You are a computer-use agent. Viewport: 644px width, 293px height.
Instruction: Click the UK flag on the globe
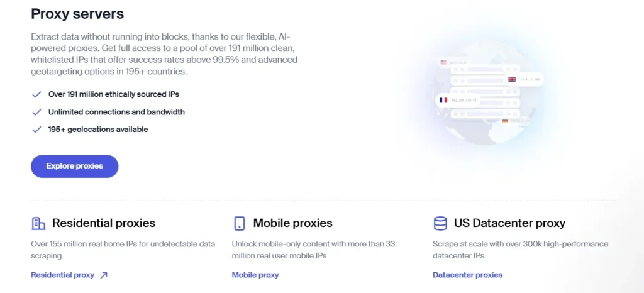[x=512, y=79]
